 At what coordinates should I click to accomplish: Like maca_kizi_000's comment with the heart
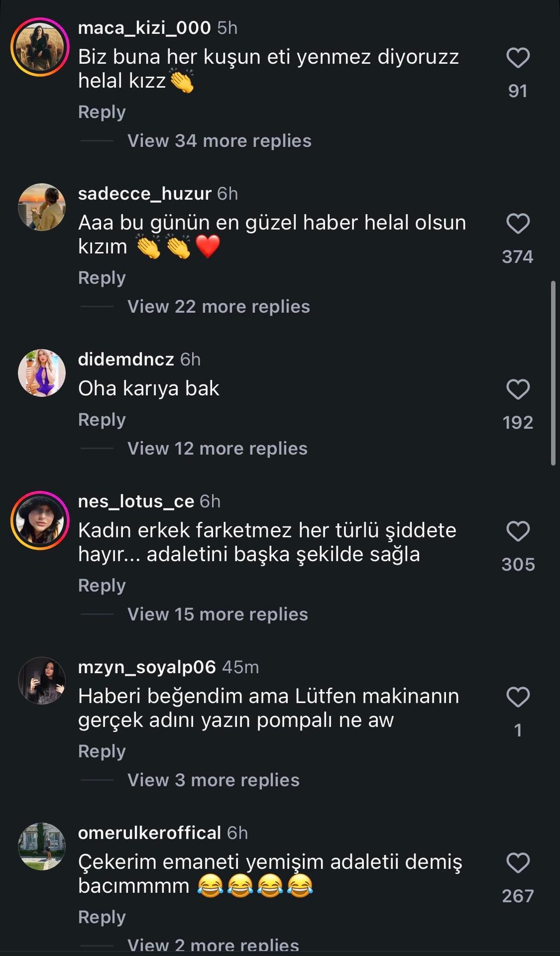click(x=517, y=58)
